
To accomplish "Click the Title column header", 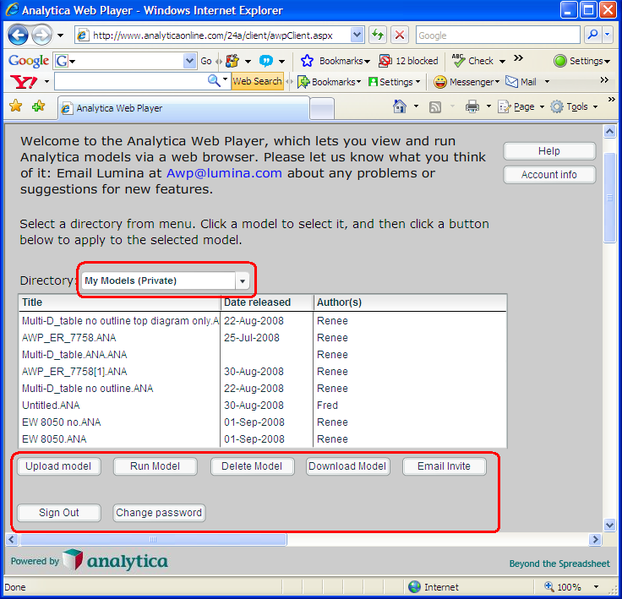I will coord(119,302).
